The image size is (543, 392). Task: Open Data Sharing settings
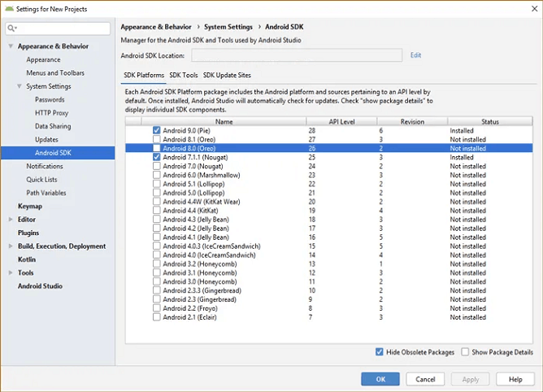click(x=53, y=126)
